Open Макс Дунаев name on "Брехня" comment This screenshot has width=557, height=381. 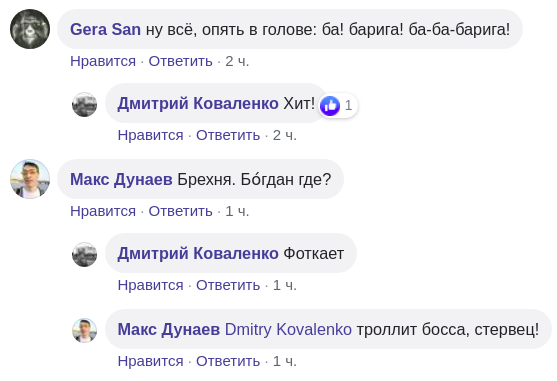(x=121, y=179)
